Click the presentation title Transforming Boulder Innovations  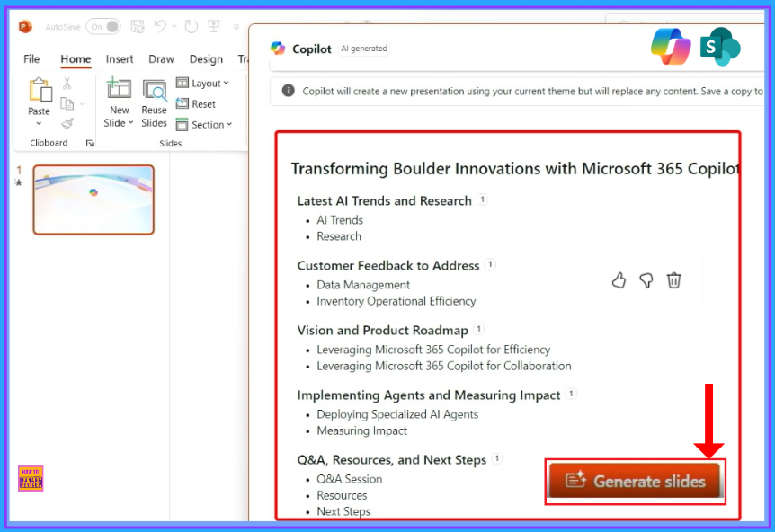(x=514, y=168)
